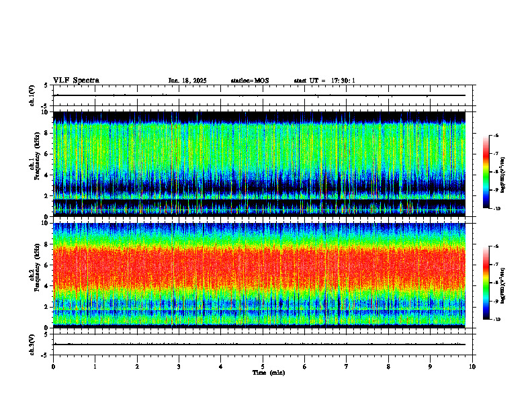The height and width of the screenshot is (411, 532).
Task: Click the ch.1 frequency tick label "8"
Action: click(47, 133)
